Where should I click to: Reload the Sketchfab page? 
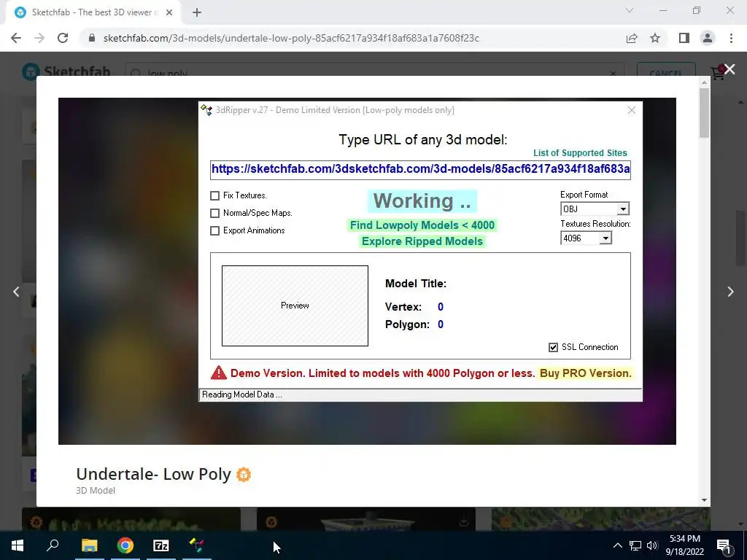pyautogui.click(x=63, y=38)
